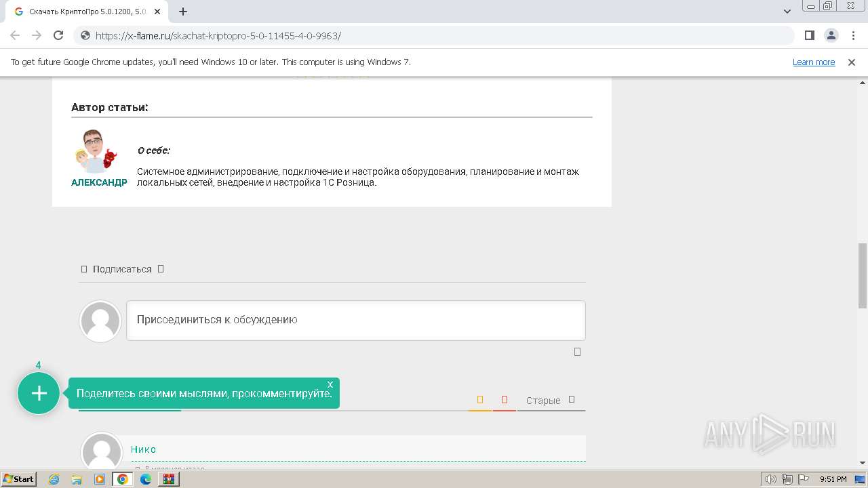Screen dimensions: 868x488
Task: Close the 'Поделитесь своими мыслями' tooltip
Action: 330,384
